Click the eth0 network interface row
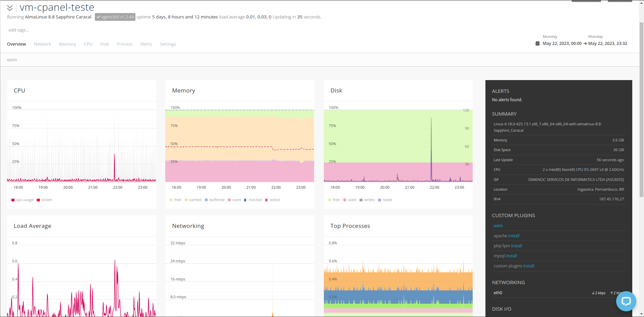Screen dimensions: 644x317 559,293
